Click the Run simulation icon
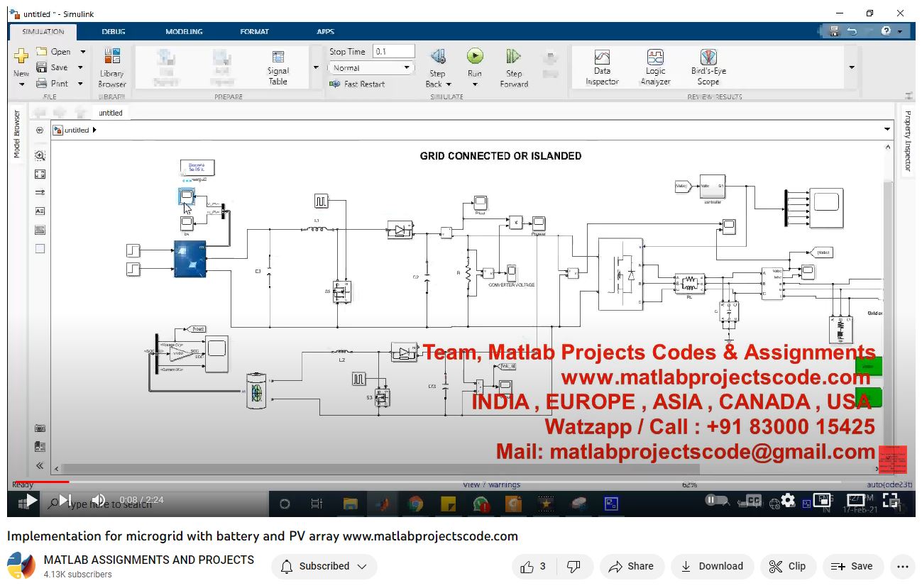The height and width of the screenshot is (588, 922). click(x=475, y=57)
